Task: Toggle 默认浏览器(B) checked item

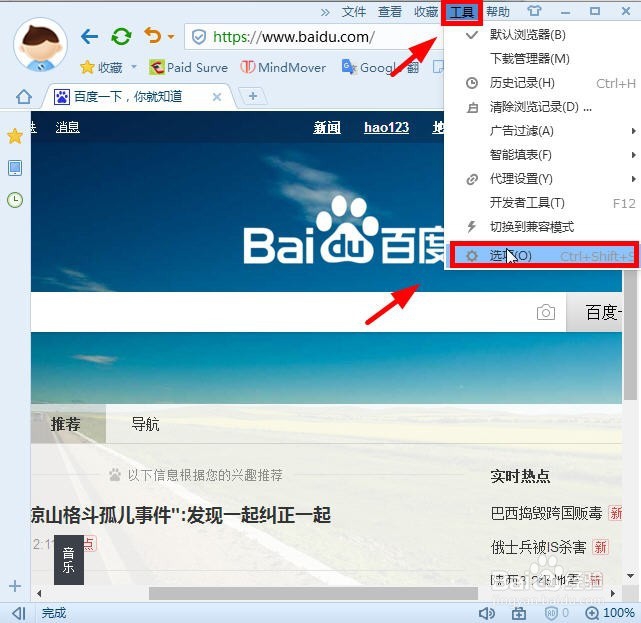Action: pos(542,35)
